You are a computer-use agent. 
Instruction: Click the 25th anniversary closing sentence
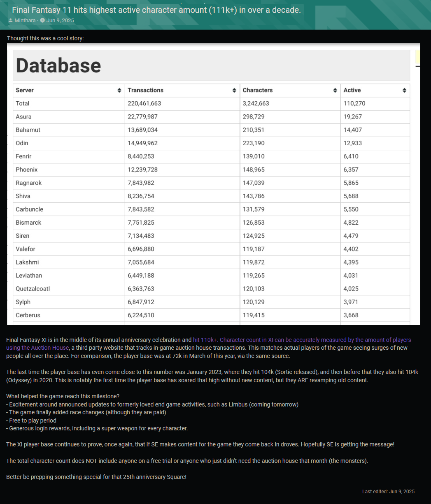[96, 477]
